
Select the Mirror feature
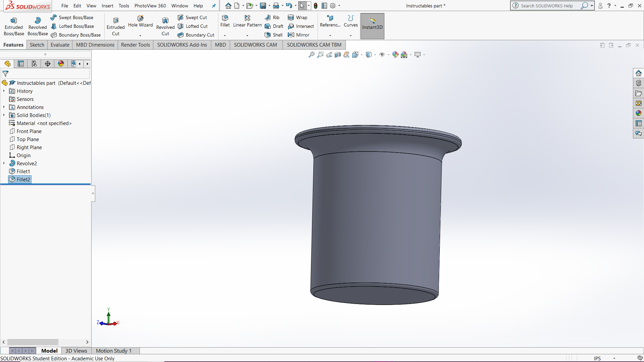point(299,35)
